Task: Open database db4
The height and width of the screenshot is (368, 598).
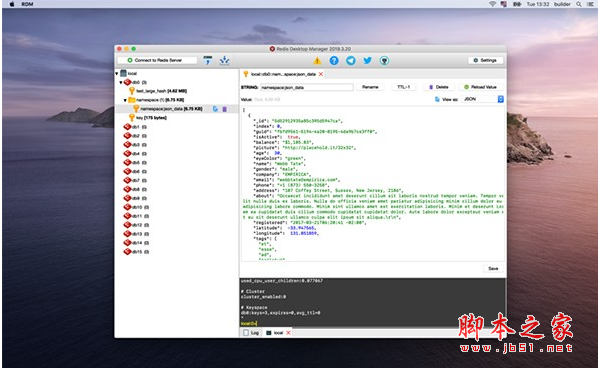Action: [x=135, y=154]
